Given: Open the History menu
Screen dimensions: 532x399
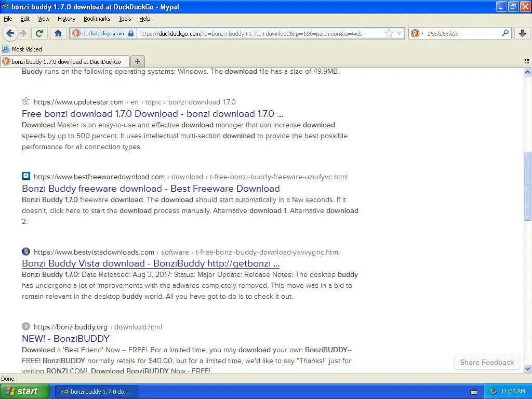Looking at the screenshot, I should (x=66, y=19).
